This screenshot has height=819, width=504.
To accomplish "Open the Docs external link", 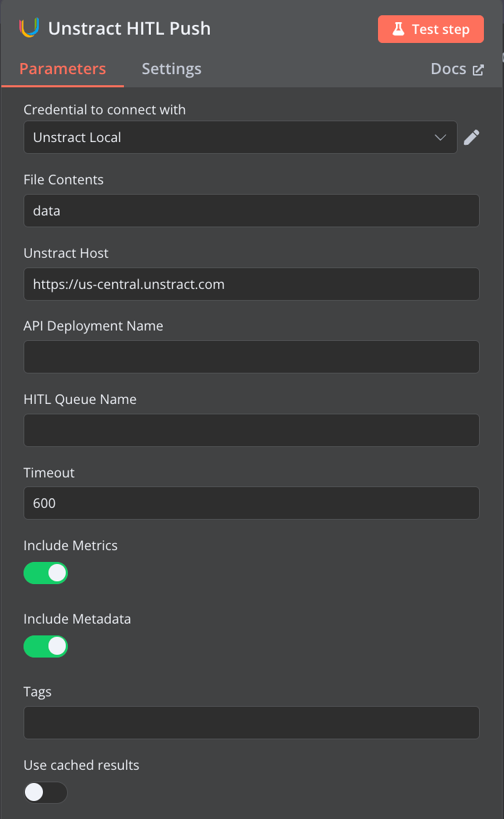I will pyautogui.click(x=457, y=69).
